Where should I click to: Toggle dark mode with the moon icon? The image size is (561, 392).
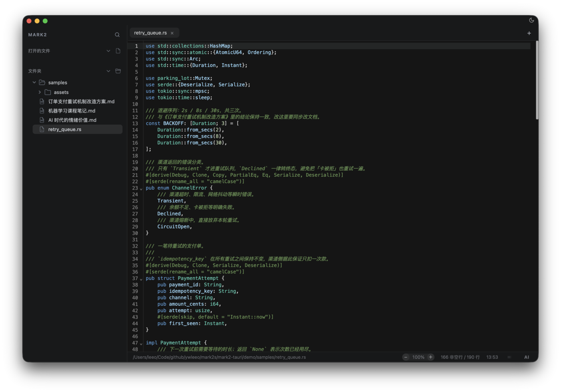click(x=531, y=20)
